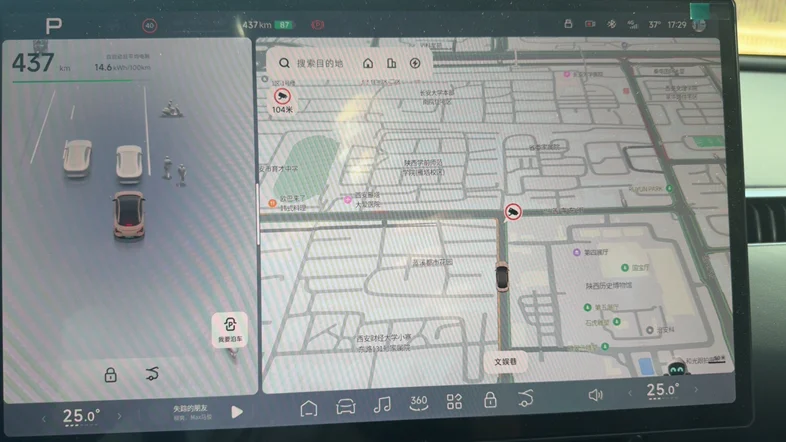Toggle the door lock in driving panel
Screen dimensions: 786x442
tap(110, 374)
